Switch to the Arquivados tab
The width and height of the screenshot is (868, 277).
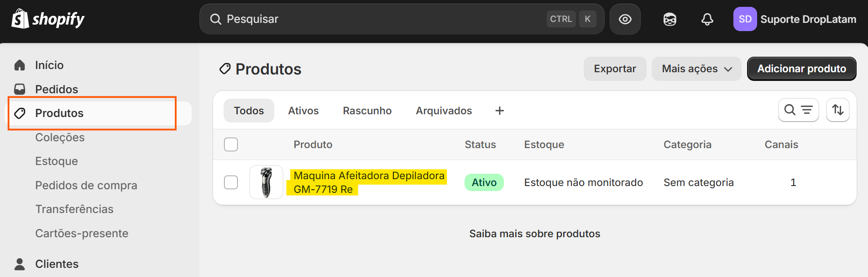[444, 111]
